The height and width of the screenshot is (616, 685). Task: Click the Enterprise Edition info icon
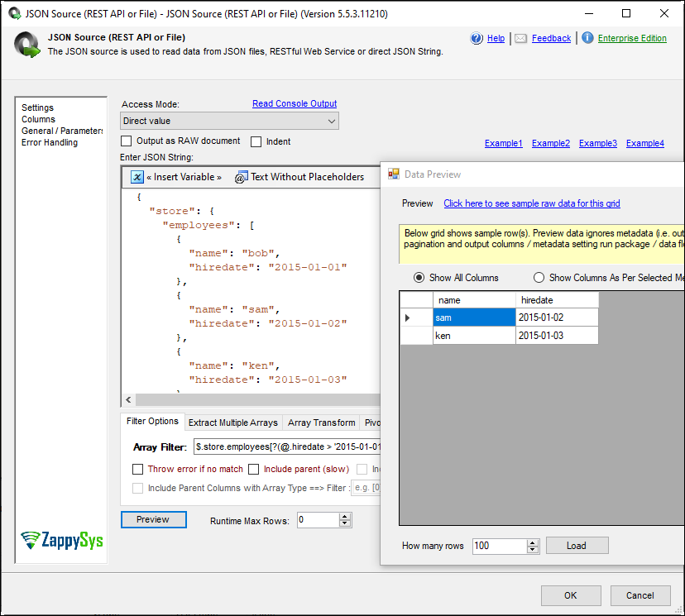(587, 38)
